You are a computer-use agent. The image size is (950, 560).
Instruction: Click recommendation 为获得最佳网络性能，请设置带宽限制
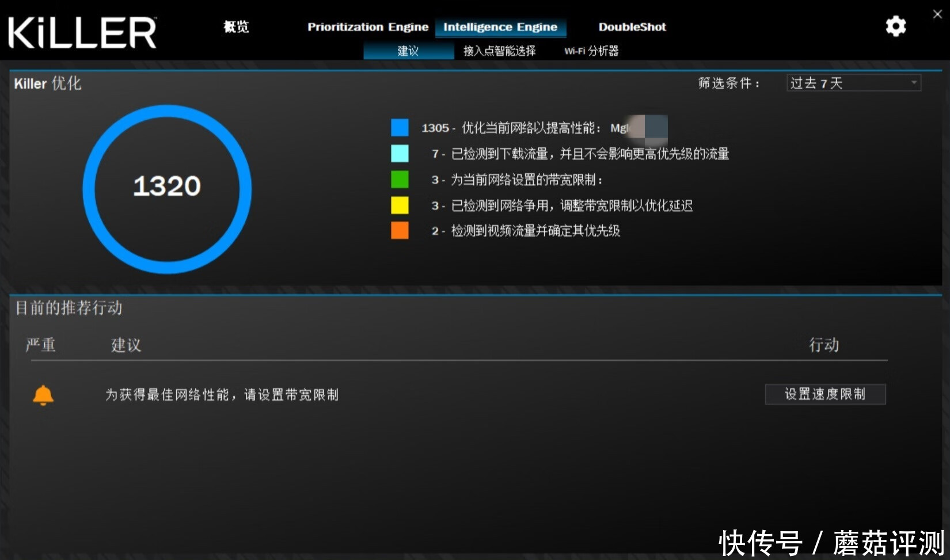tap(222, 395)
